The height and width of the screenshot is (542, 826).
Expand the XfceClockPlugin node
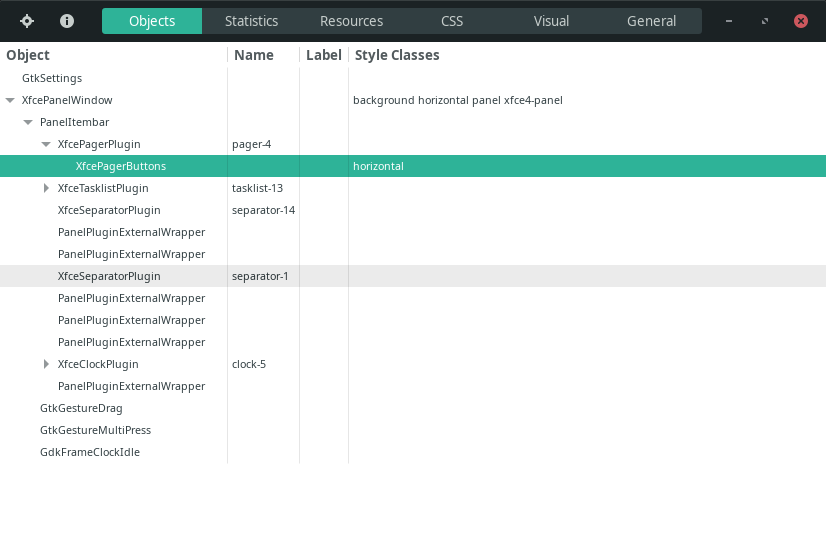click(46, 364)
